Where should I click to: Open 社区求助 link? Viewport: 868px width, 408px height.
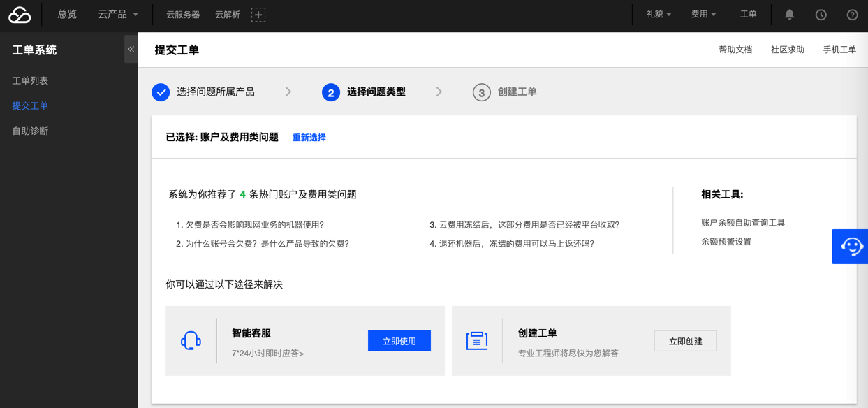[788, 50]
